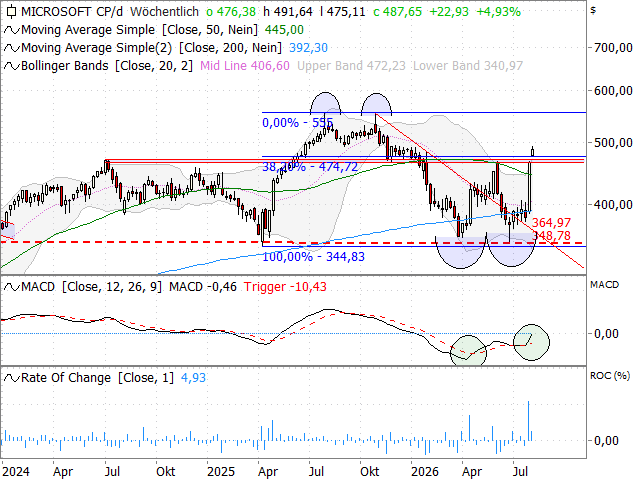Click the wave icon beside MACD indicator
Viewport: 640px width, 480px height.
(11, 287)
